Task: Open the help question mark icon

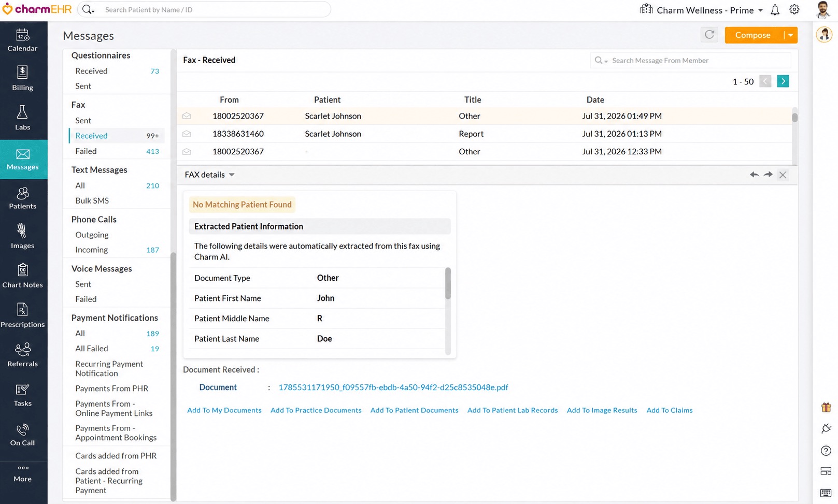Action: coord(826,451)
